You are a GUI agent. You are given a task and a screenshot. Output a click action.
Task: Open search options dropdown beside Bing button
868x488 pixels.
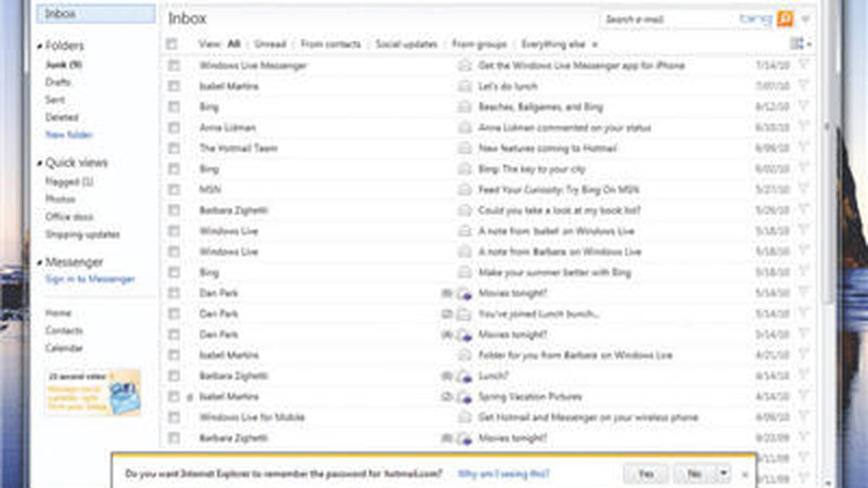(x=806, y=20)
